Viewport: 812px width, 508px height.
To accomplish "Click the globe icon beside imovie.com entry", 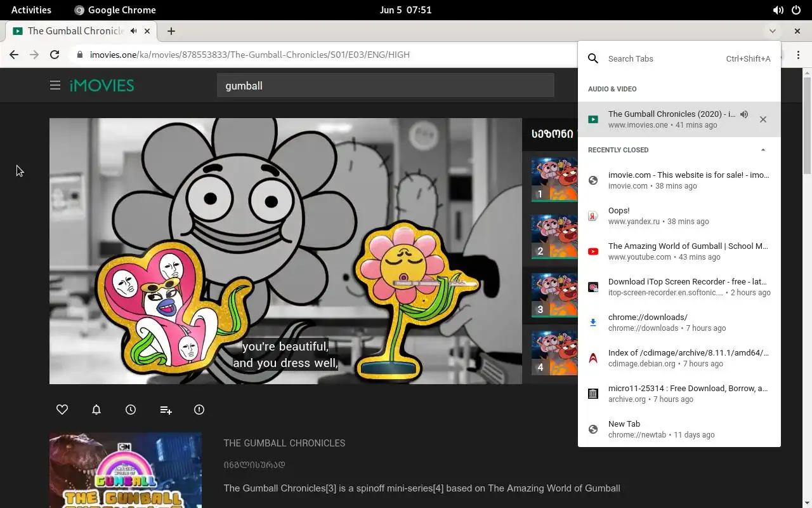I will [x=593, y=180].
